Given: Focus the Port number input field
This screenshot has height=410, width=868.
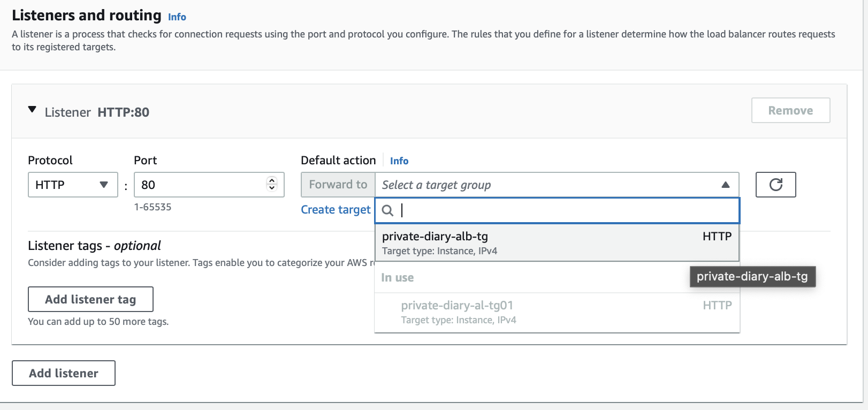Looking at the screenshot, I should (201, 185).
